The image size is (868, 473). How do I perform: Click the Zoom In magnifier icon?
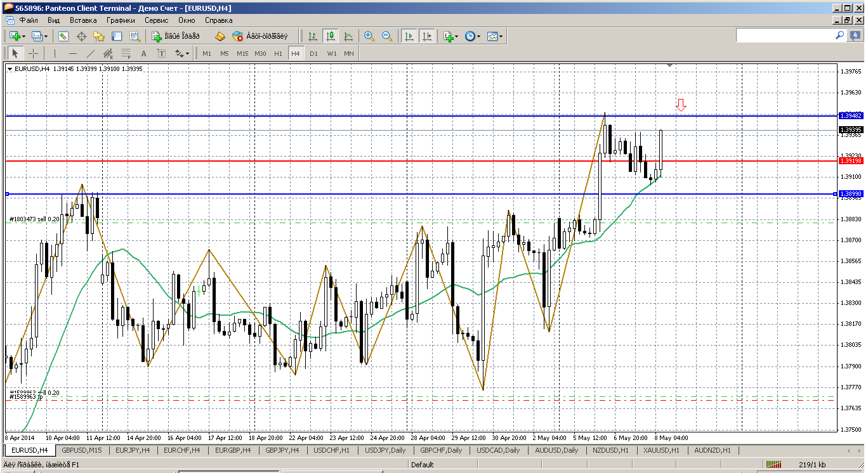[369, 36]
